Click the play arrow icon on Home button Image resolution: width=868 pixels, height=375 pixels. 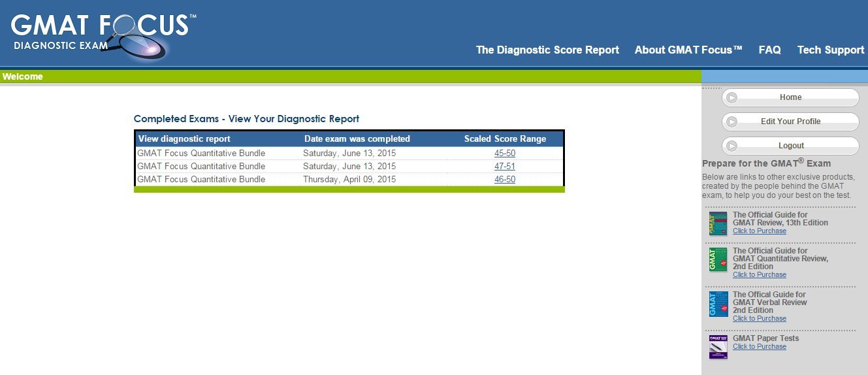point(732,97)
